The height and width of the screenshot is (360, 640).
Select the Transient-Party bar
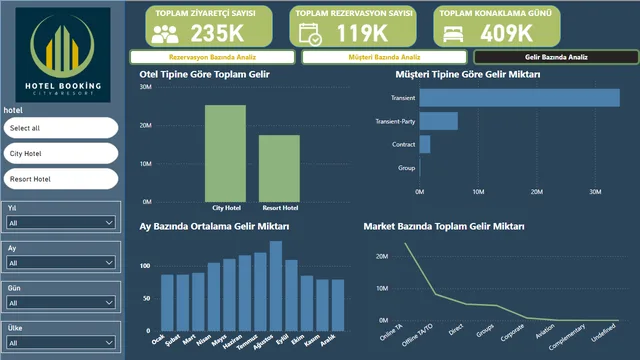coord(439,121)
